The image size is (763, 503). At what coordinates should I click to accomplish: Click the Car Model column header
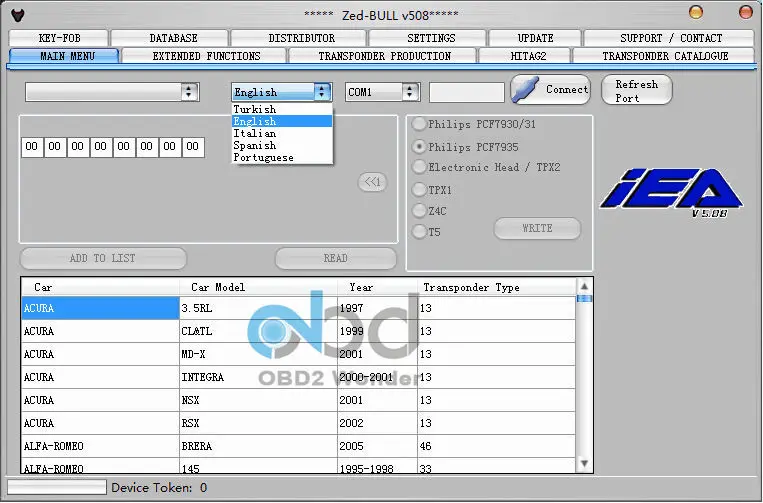point(258,287)
